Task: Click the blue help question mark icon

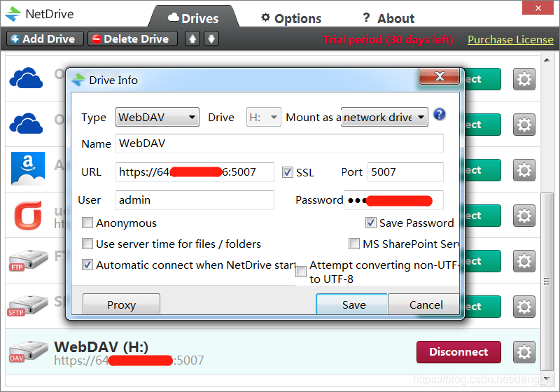Action: (440, 115)
